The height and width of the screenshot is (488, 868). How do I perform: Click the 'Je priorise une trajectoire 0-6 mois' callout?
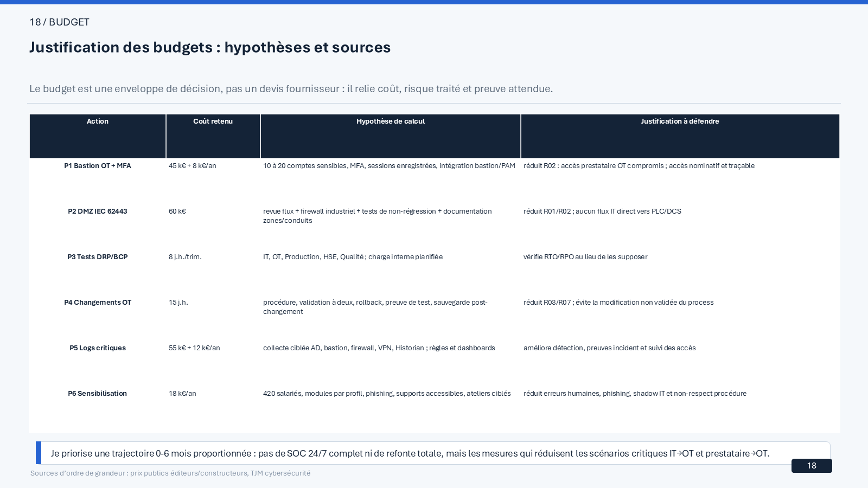click(433, 453)
